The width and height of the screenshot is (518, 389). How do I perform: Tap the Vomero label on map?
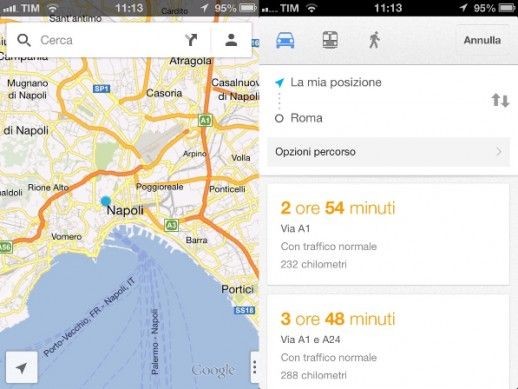click(66, 237)
